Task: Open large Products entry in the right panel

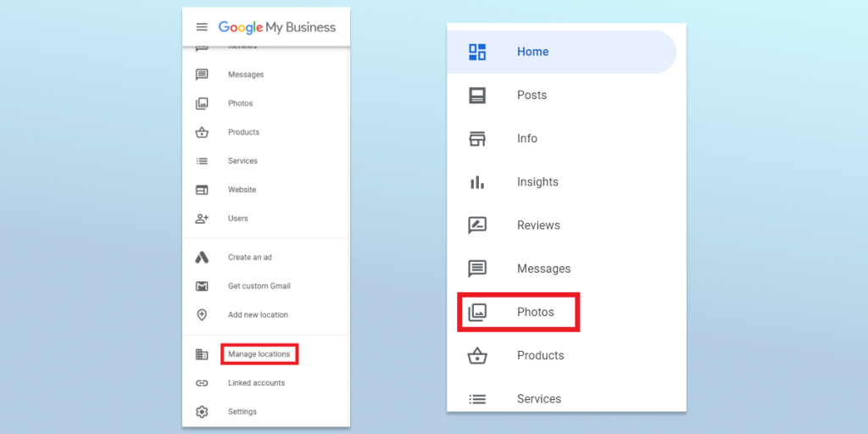Action: [540, 355]
